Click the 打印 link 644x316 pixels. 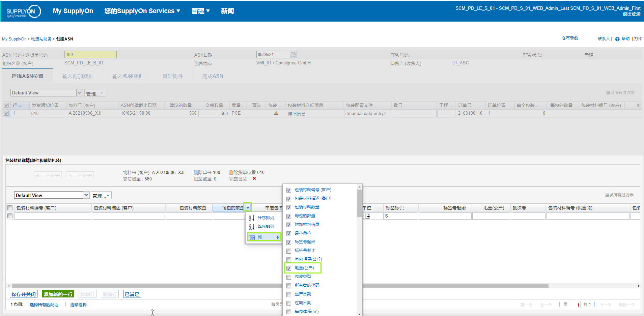(x=638, y=39)
